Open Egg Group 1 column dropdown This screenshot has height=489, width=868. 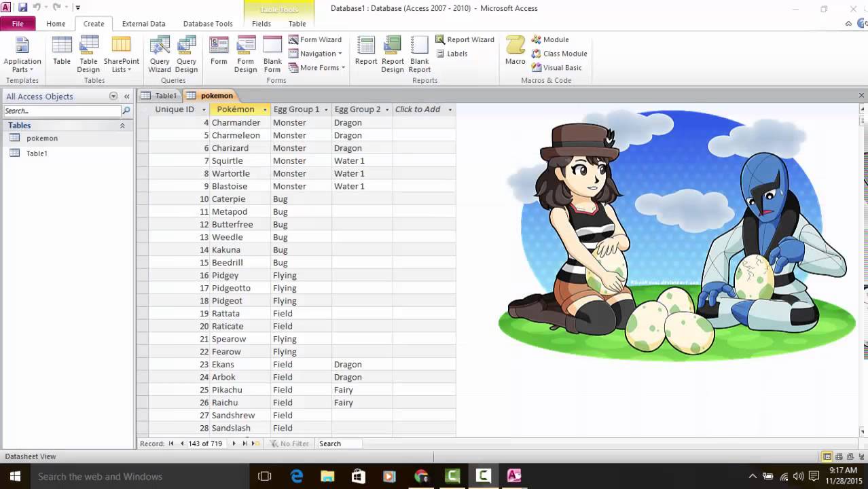326,109
